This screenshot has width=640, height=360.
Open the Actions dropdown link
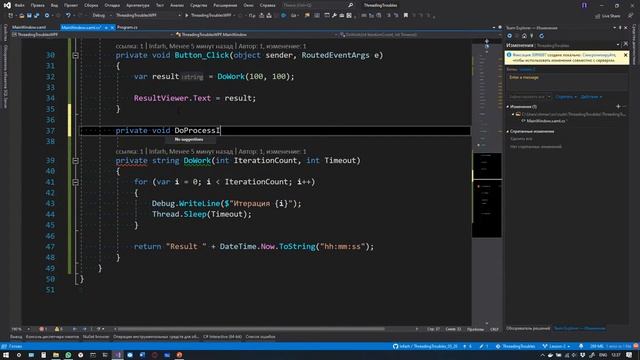click(x=591, y=97)
